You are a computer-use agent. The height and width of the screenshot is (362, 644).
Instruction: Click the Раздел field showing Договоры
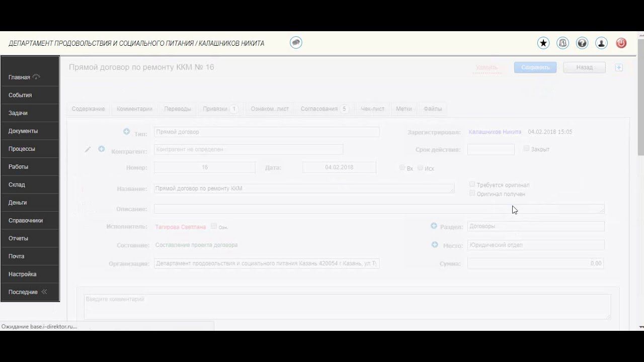(536, 226)
